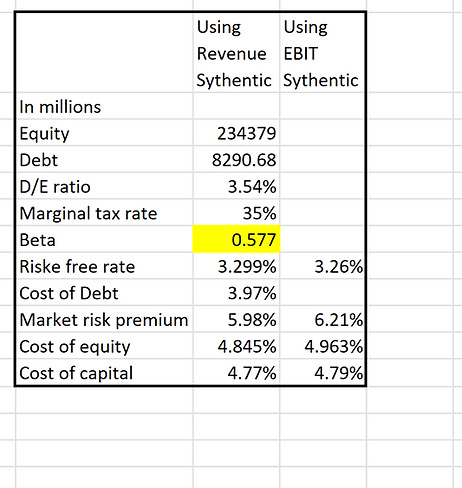462x488 pixels.
Task: Select the EBIT risk free rate 3.26% cell
Action: click(323, 266)
